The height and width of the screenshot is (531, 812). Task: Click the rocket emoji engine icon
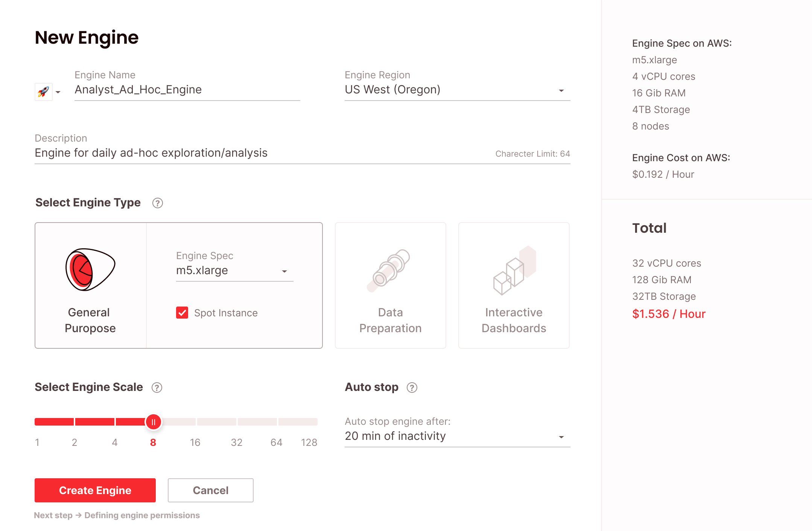[x=43, y=92]
